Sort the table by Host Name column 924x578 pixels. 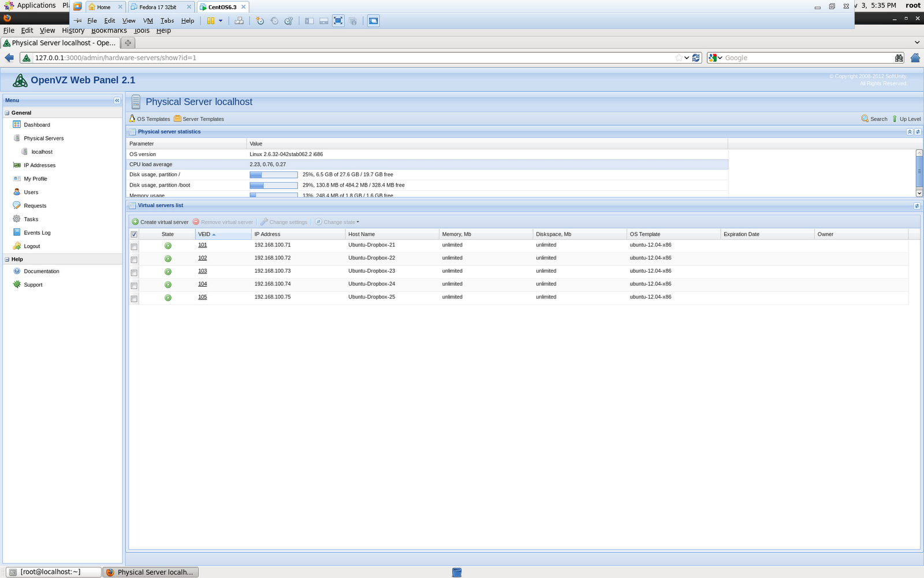tap(393, 234)
